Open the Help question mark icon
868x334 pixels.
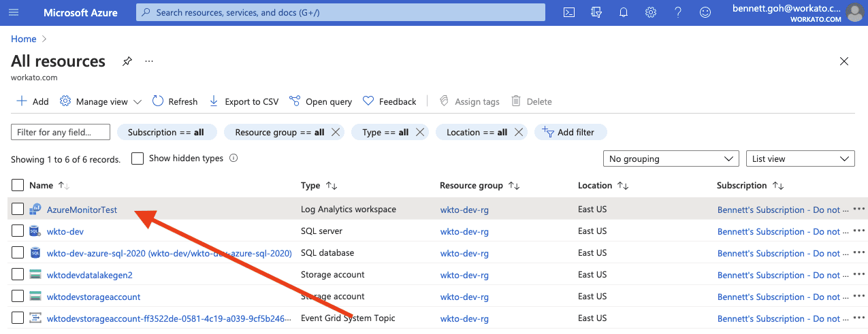pos(678,12)
